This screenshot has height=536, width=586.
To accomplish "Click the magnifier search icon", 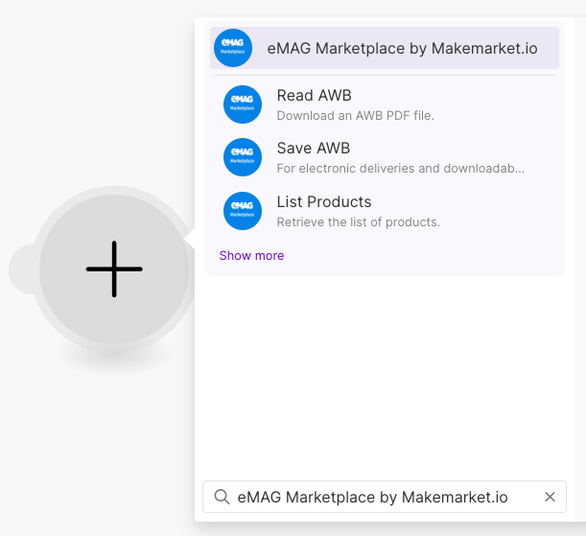I will (x=222, y=497).
